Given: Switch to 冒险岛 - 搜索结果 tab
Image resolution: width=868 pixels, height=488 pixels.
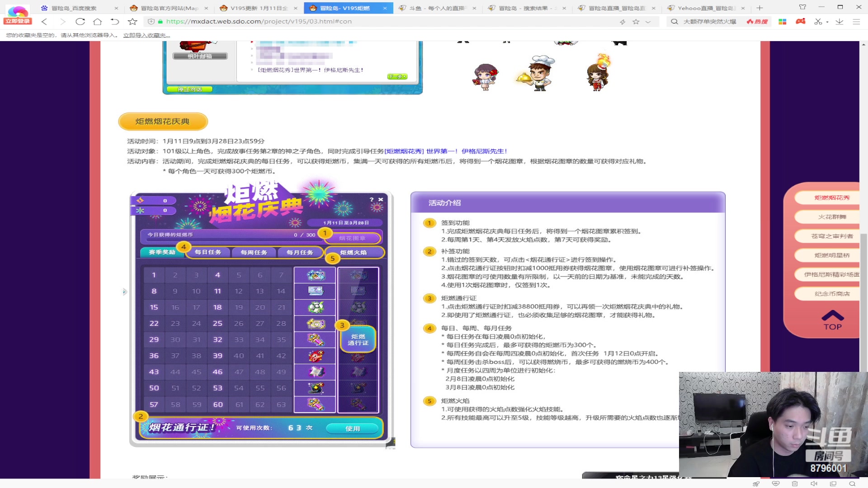Looking at the screenshot, I should click(527, 8).
